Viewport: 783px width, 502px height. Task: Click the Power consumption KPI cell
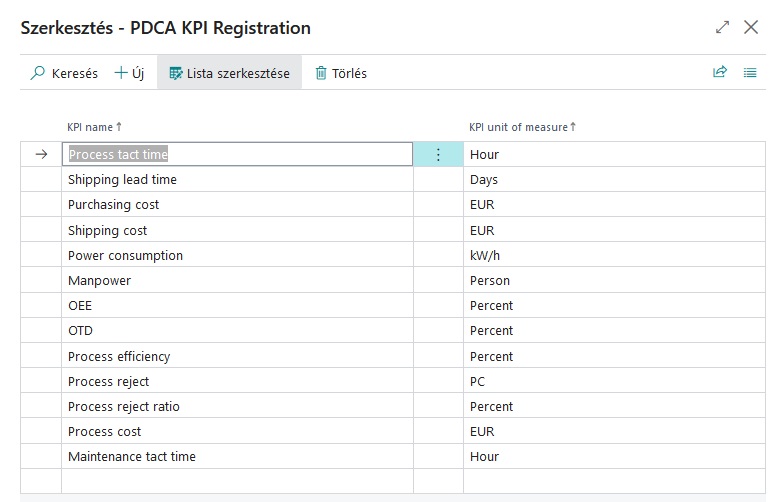(125, 255)
